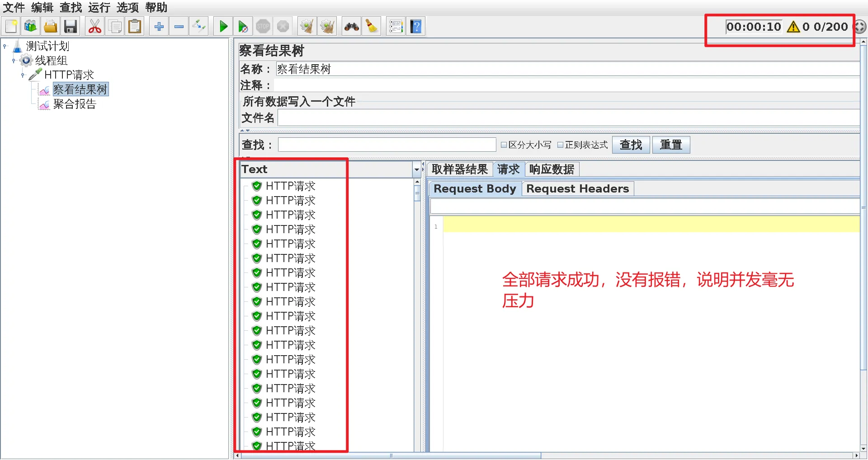Viewport: 868px width, 460px height.
Task: Toggle the 区分大小写 checkbox
Action: [x=504, y=145]
